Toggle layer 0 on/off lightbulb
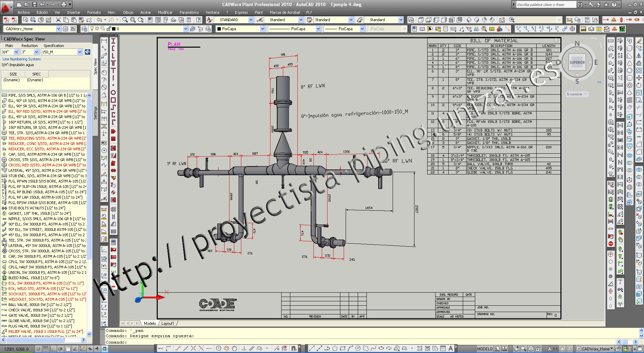 point(92,29)
